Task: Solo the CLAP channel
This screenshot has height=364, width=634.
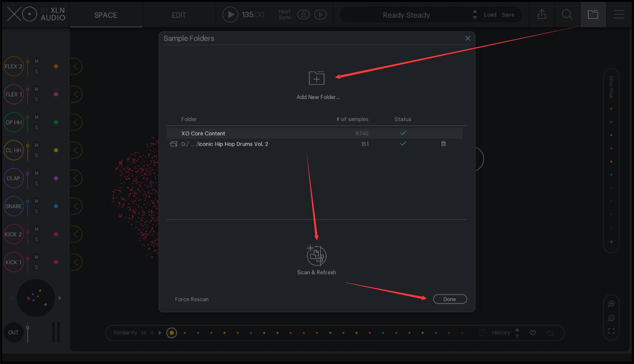Action: 36,184
